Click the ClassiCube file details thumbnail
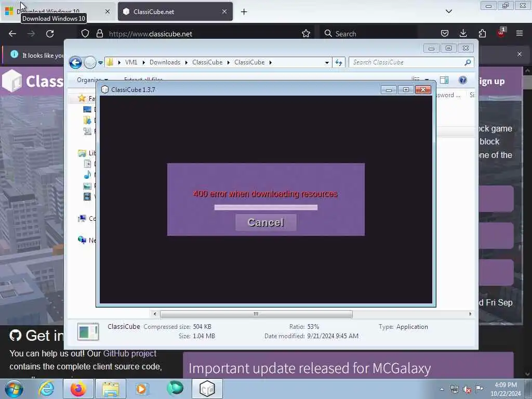The height and width of the screenshot is (399, 532). 88,331
